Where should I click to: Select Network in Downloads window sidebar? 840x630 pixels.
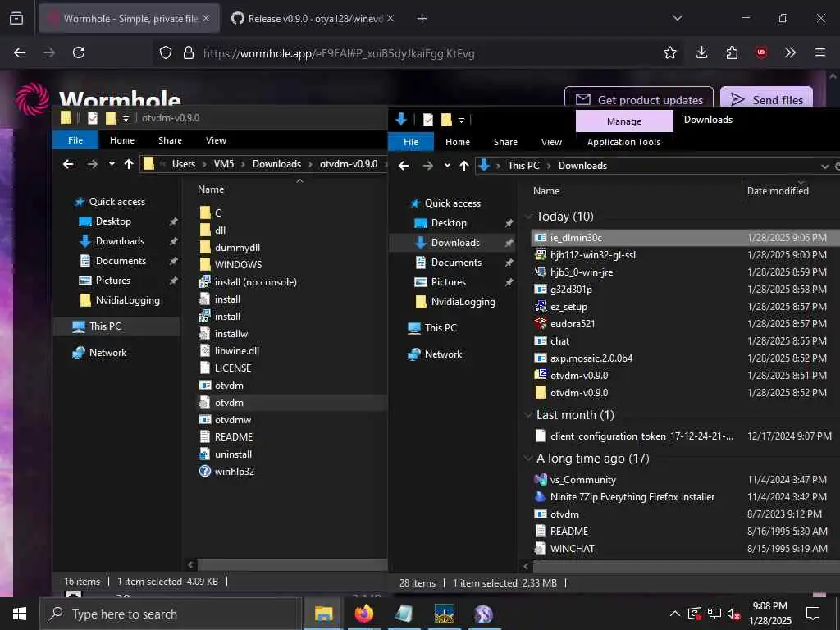click(443, 354)
